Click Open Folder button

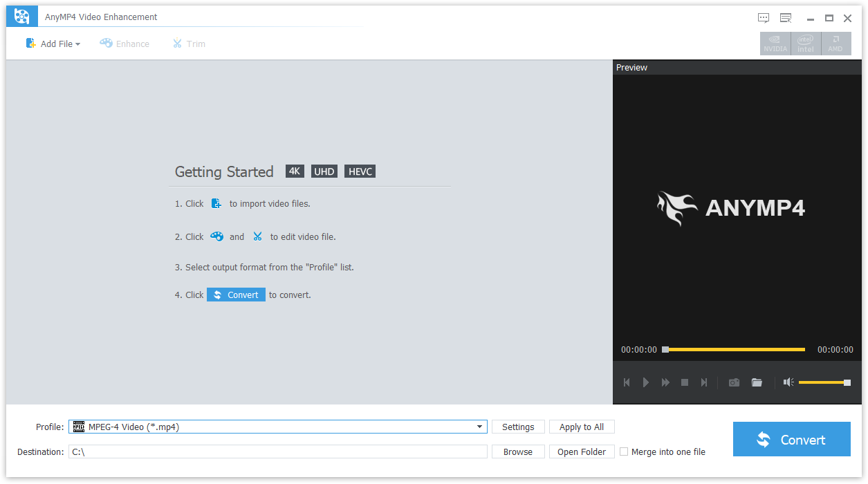(582, 452)
